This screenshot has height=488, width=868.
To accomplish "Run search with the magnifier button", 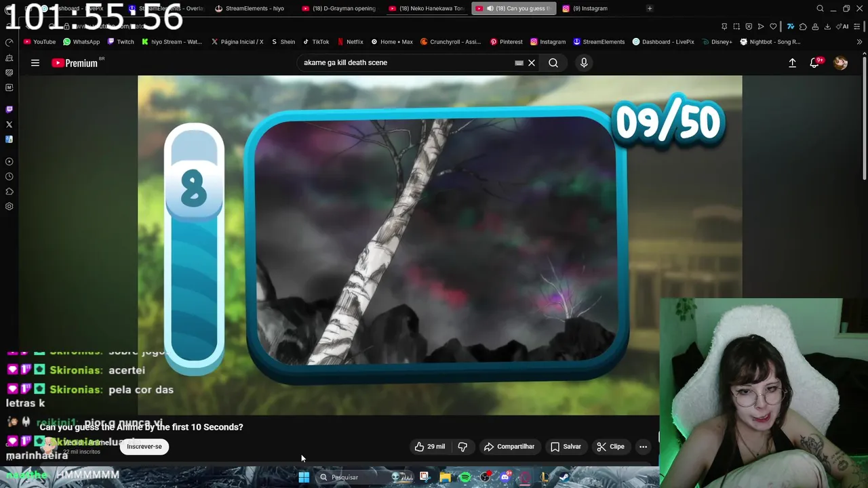I will pos(553,63).
